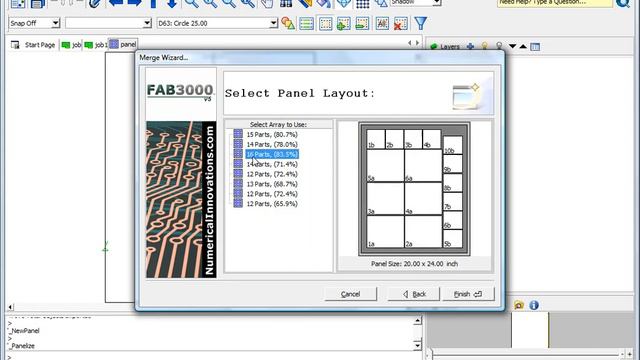Click the blue right arrow toolbar icon

(134, 3)
